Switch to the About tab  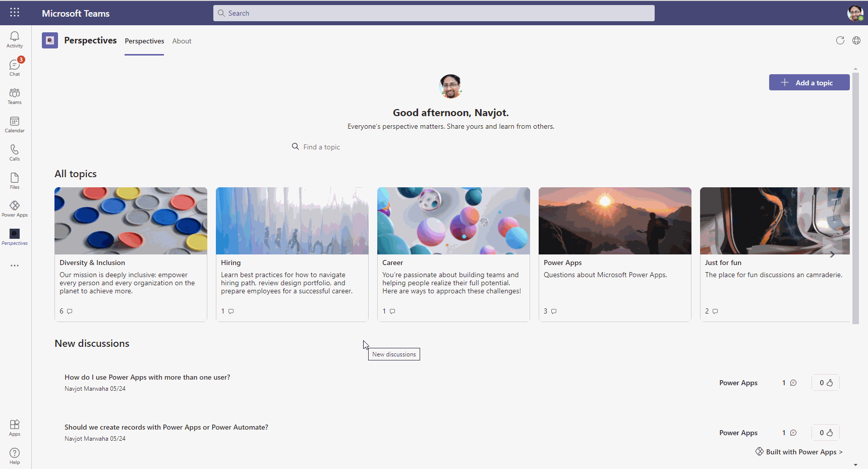coord(182,41)
